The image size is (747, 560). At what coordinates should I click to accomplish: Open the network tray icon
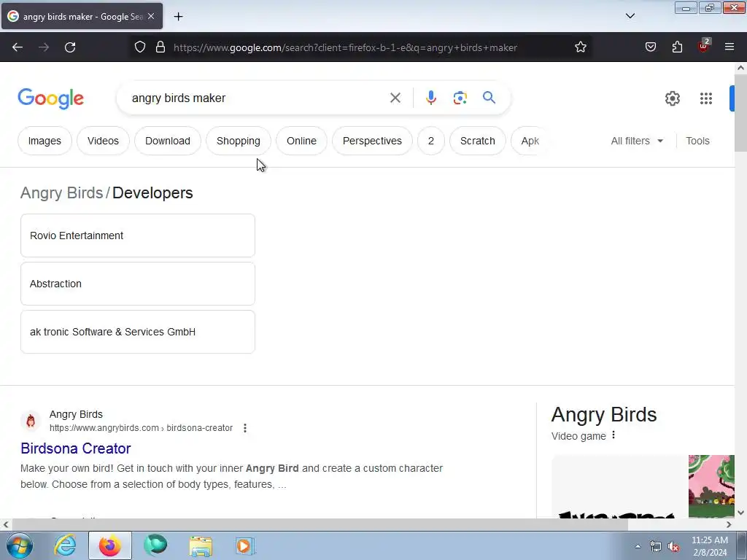tap(656, 547)
